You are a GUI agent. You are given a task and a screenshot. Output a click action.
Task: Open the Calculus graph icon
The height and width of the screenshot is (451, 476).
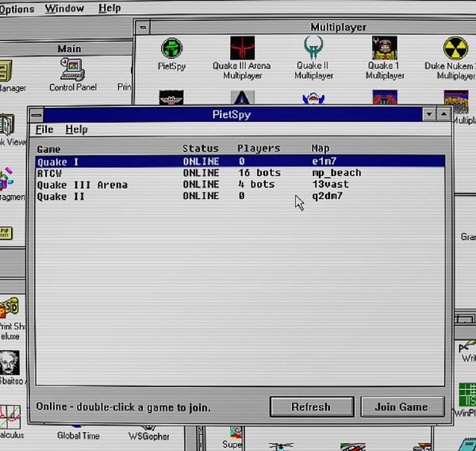click(10, 418)
